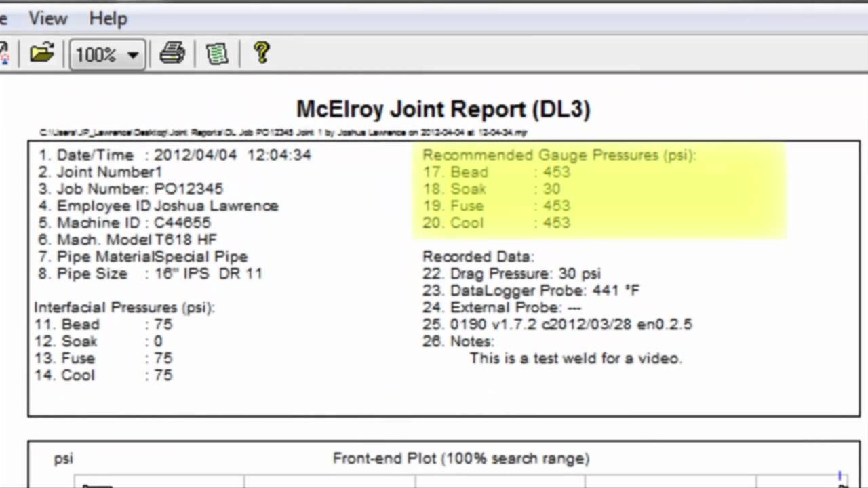Click the Pipe Size 16" IPS DR 11 line

point(150,274)
